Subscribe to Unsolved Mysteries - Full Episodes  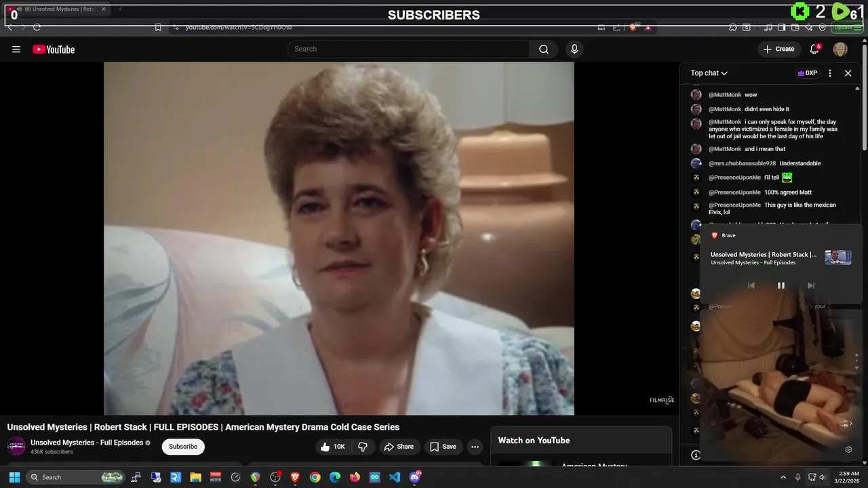pos(183,447)
